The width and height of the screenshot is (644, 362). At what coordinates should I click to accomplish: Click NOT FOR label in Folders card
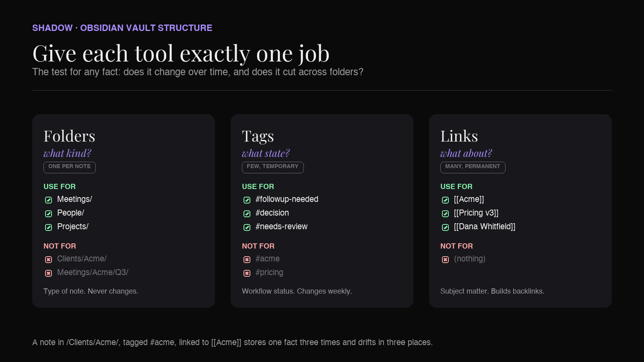(x=60, y=246)
